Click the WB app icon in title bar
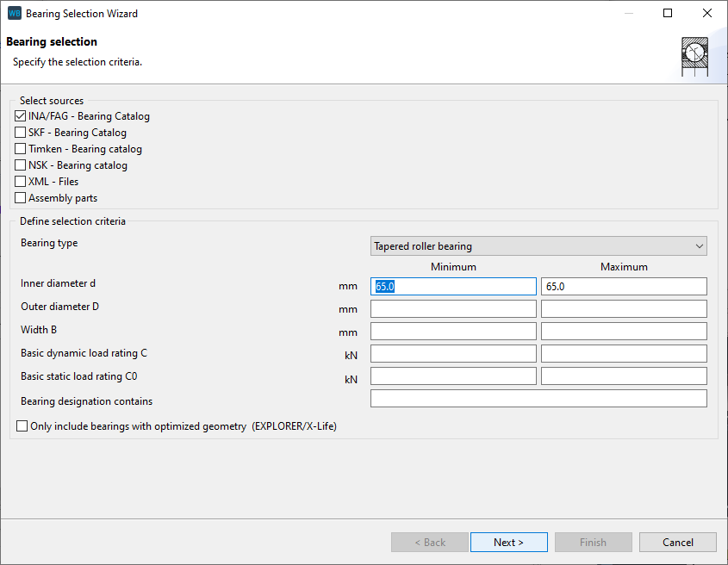Screen dimensions: 728x565 pos(14,14)
